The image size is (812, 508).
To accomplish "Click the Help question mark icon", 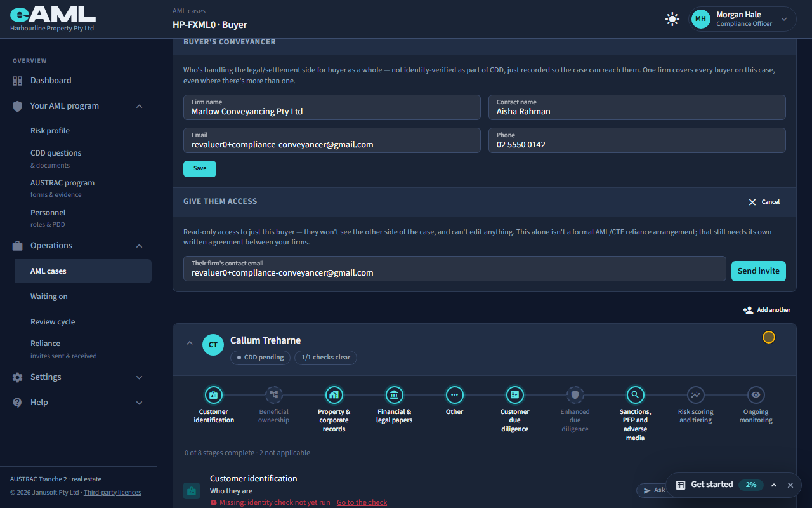I will (x=17, y=403).
